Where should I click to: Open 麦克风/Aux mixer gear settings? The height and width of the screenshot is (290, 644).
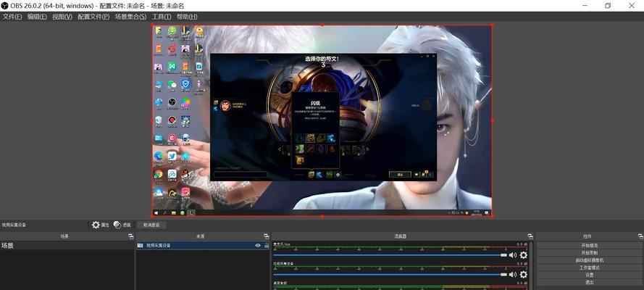[523, 255]
